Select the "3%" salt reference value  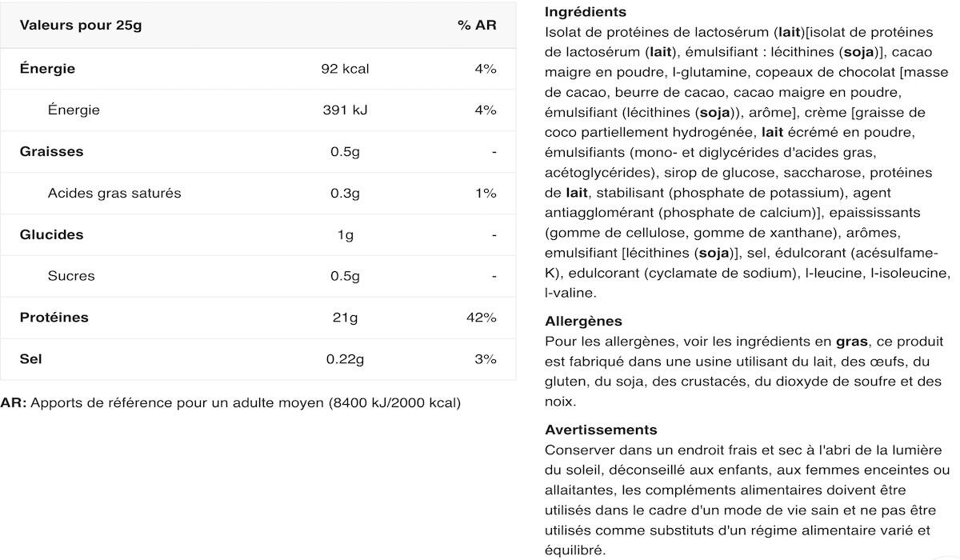(x=486, y=359)
